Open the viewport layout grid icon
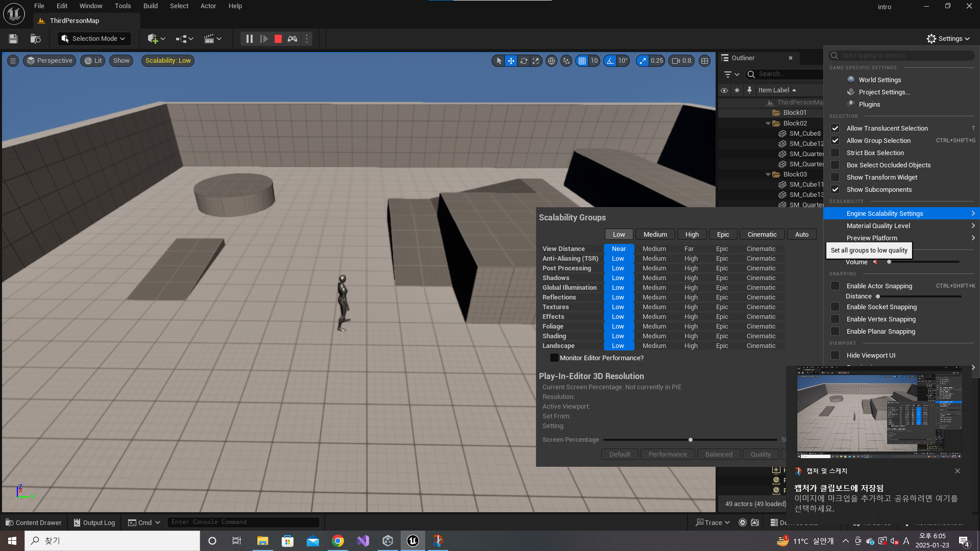The height and width of the screenshot is (551, 980). point(705,61)
